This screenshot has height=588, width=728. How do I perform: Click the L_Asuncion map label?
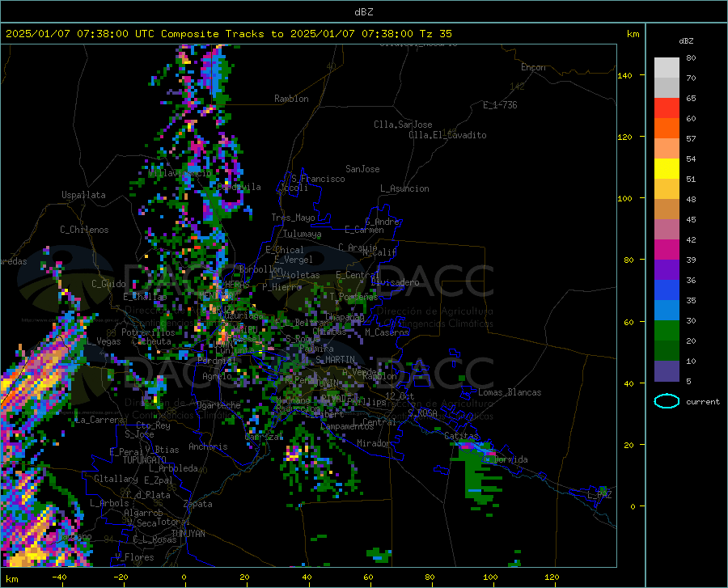(404, 188)
